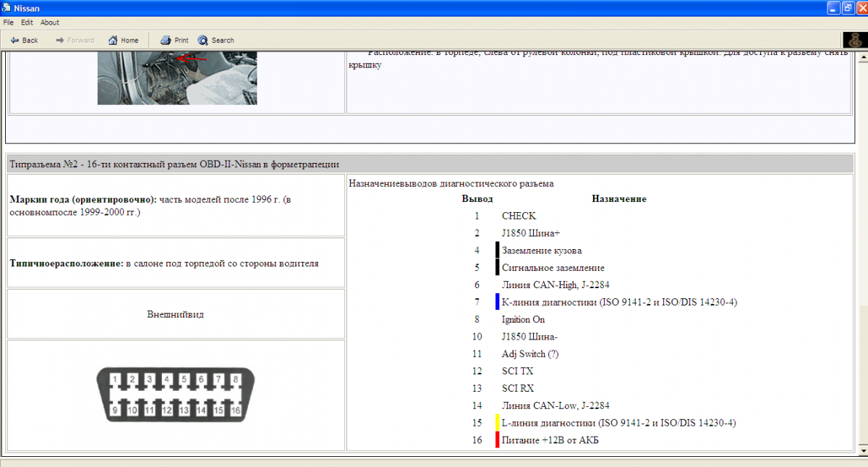Screen dimensions: 868x467
Task: Open the Search tool
Action: pyautogui.click(x=216, y=41)
